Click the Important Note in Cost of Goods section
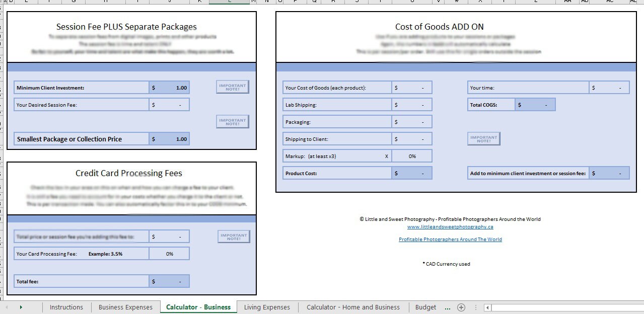The height and width of the screenshot is (314, 644). click(x=483, y=138)
